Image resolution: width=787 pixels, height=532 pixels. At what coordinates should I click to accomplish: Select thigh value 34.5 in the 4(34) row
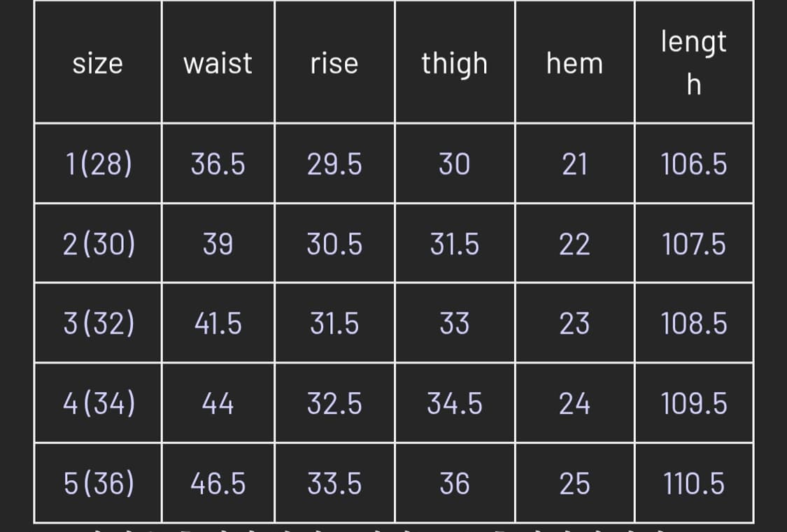pyautogui.click(x=455, y=403)
